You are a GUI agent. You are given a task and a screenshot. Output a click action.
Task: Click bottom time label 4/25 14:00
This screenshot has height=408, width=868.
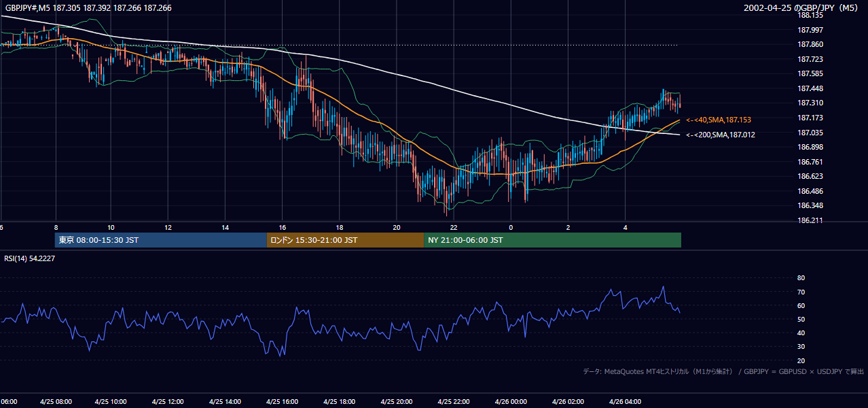(x=225, y=401)
